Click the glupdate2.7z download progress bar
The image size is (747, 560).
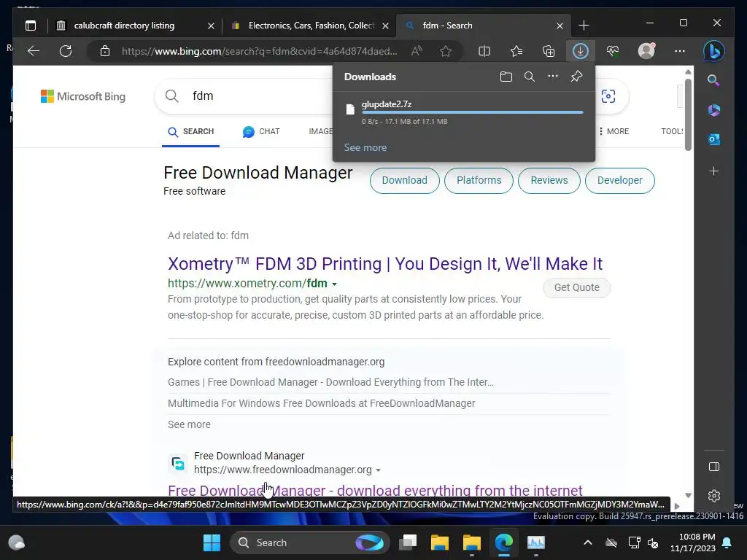coord(472,112)
